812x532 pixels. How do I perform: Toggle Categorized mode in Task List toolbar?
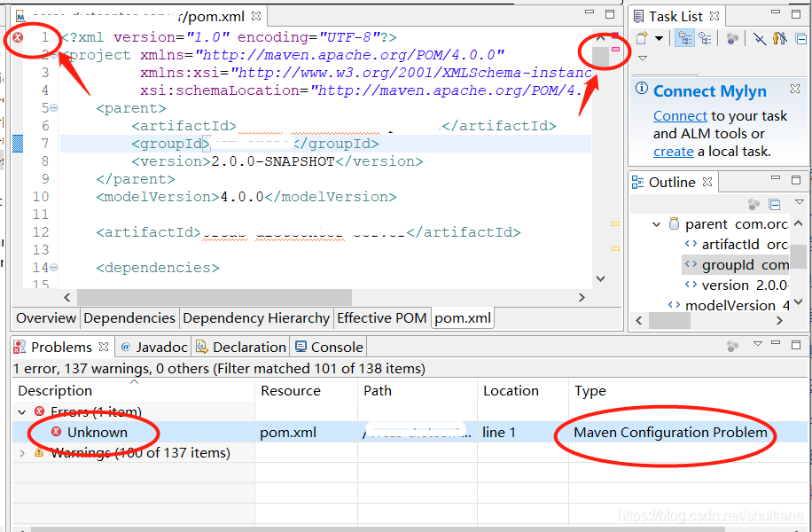(x=683, y=39)
